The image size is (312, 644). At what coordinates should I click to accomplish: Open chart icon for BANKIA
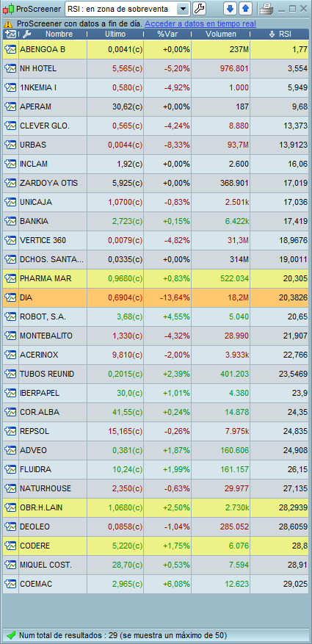(x=10, y=221)
